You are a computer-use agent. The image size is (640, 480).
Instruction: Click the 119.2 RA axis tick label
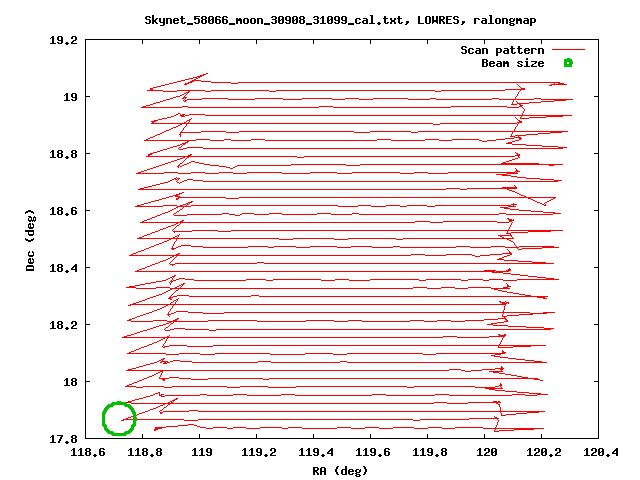click(x=258, y=452)
